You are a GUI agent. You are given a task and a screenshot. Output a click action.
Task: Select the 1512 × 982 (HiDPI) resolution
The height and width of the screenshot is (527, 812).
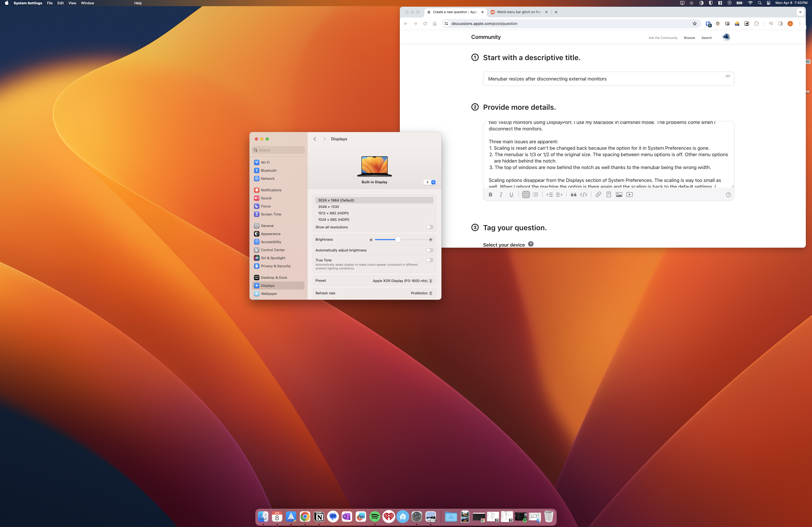(x=333, y=213)
